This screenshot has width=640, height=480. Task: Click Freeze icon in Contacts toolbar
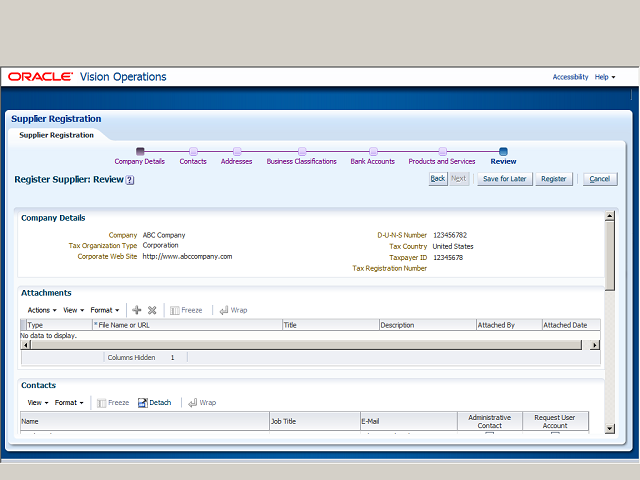101,403
